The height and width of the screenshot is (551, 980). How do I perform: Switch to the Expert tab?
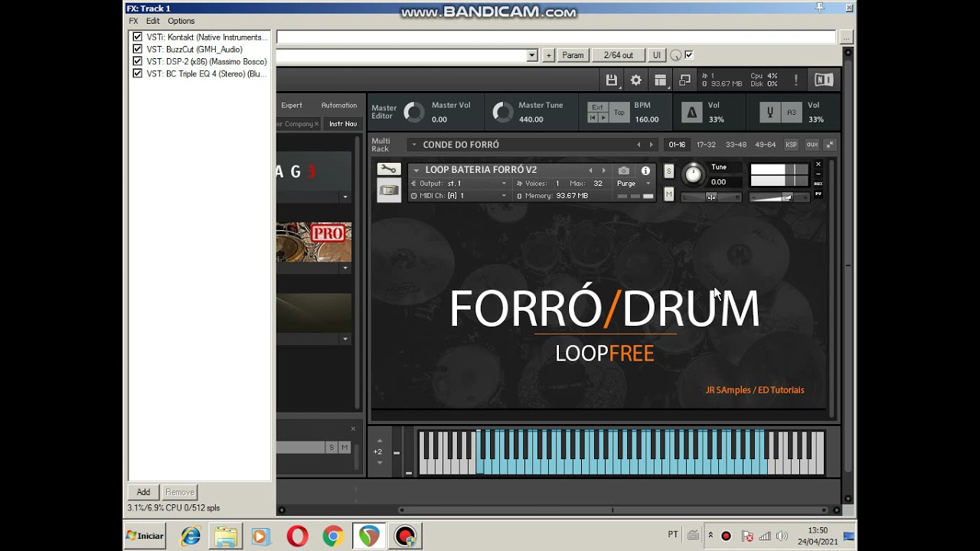click(x=292, y=106)
